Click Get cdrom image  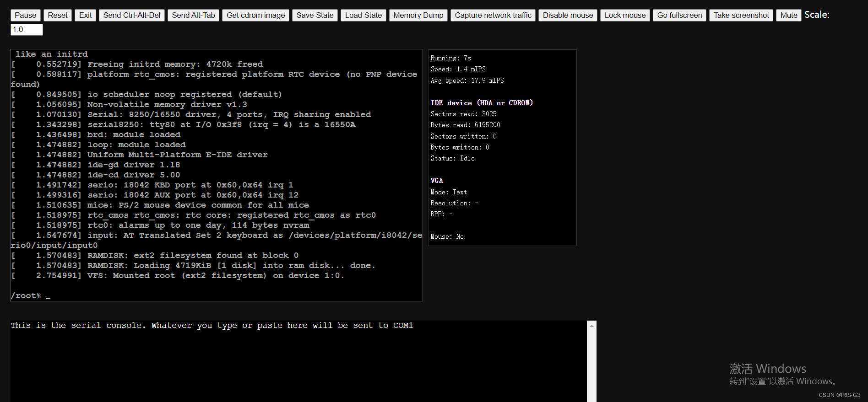point(255,15)
